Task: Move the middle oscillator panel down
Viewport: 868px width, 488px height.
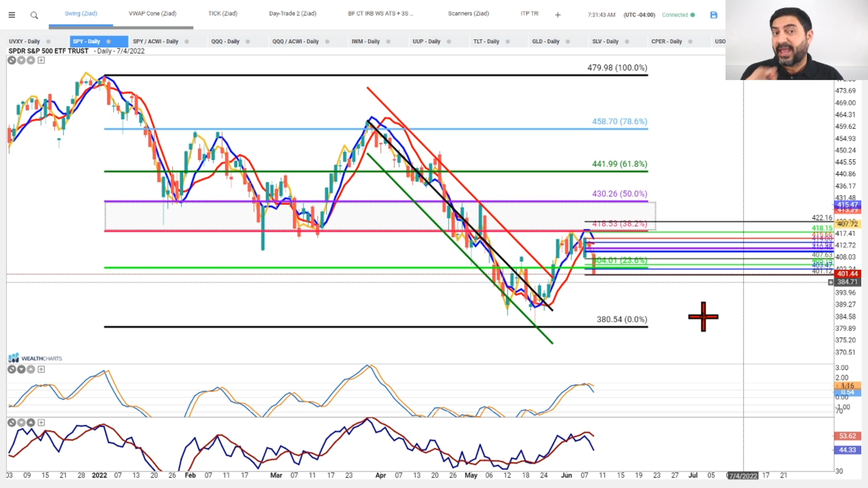Action: pyautogui.click(x=21, y=369)
